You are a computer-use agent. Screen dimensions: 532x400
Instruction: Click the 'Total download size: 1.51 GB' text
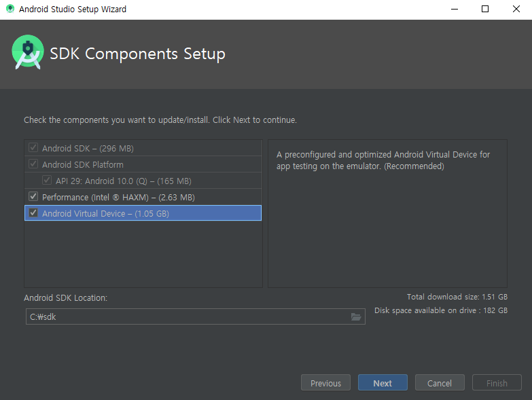(x=457, y=297)
